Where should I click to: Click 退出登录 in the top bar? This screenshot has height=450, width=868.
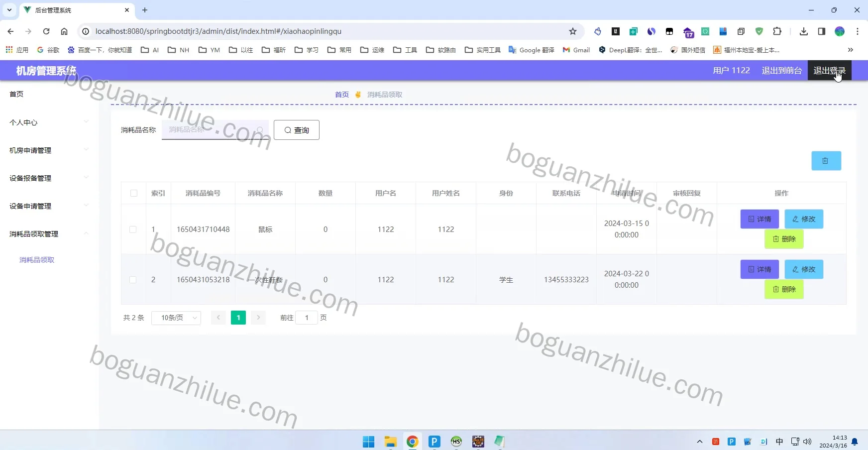pos(829,71)
